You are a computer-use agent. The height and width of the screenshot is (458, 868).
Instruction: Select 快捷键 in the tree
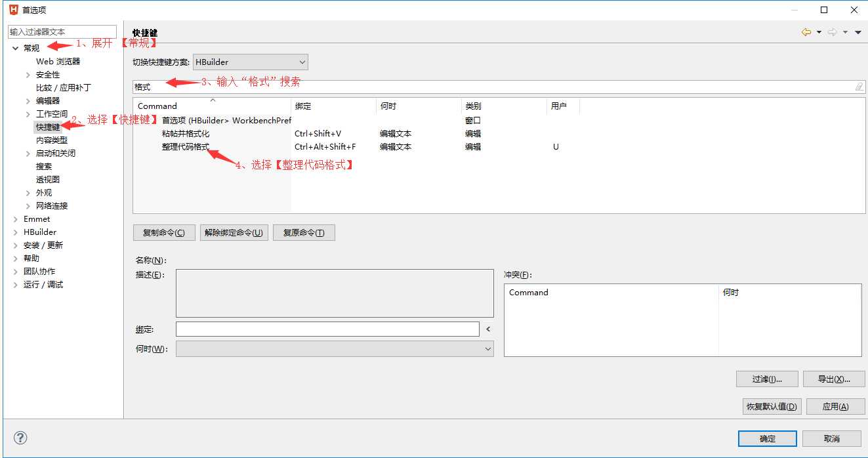[48, 127]
